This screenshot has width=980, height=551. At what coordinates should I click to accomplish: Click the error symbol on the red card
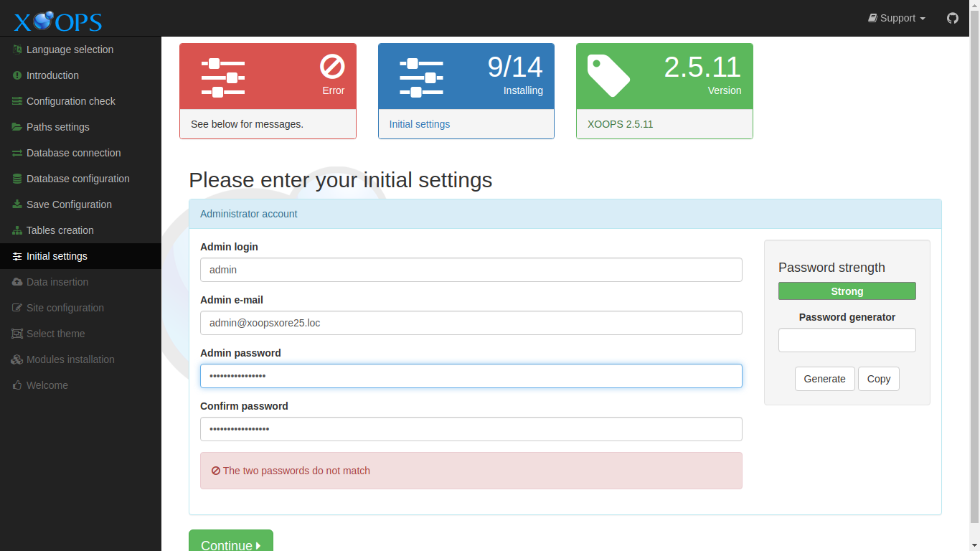[x=332, y=67]
